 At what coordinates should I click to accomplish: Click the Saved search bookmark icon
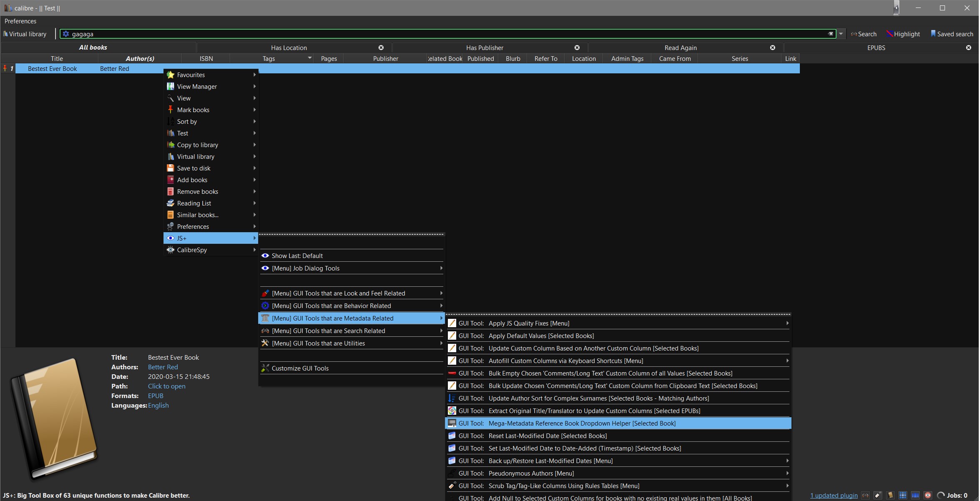[x=933, y=33]
